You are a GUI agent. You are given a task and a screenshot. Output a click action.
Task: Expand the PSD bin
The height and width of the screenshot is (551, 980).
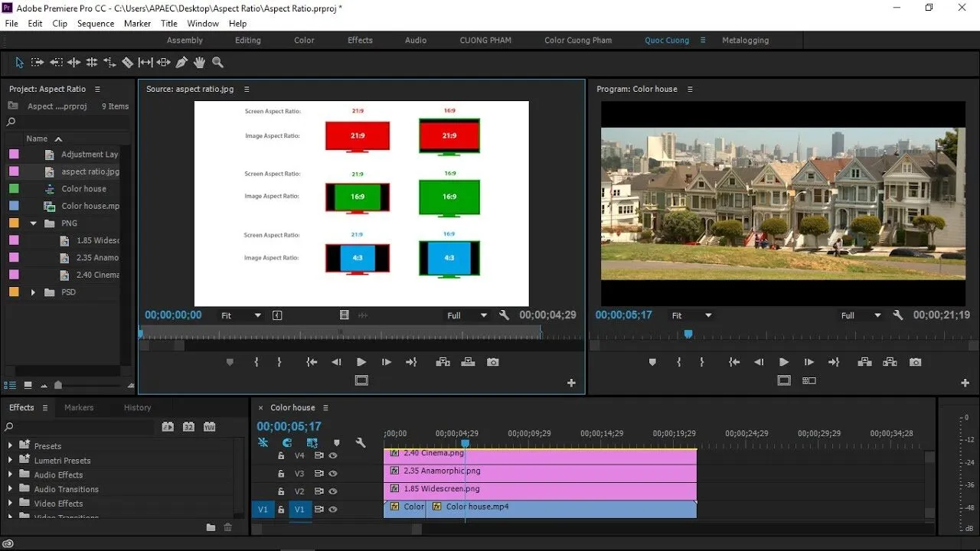(33, 292)
